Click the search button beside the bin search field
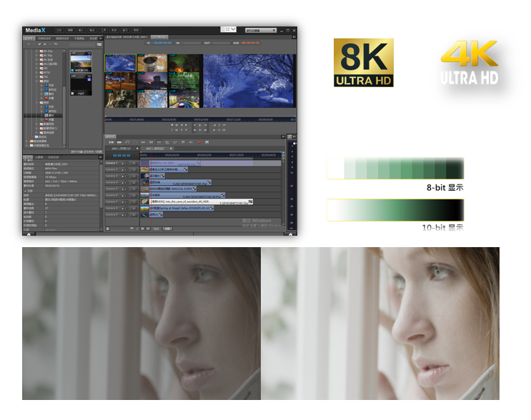Viewport: 531px width, 420px height. coord(99,44)
